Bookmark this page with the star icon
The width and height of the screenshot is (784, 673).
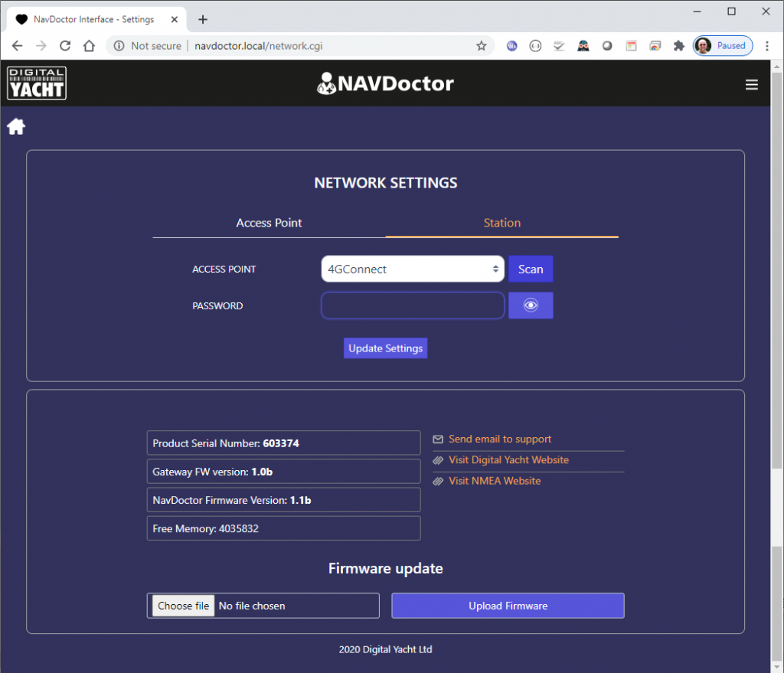point(481,46)
